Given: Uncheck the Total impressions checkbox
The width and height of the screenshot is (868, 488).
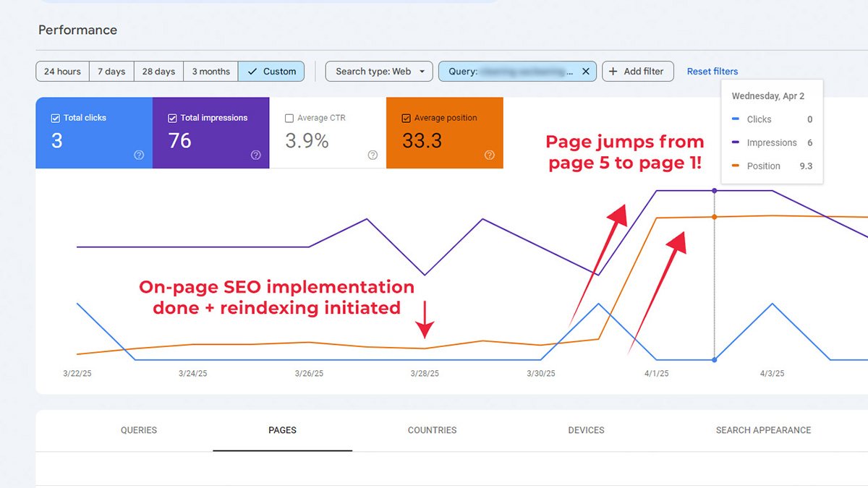Looking at the screenshot, I should click(x=172, y=118).
